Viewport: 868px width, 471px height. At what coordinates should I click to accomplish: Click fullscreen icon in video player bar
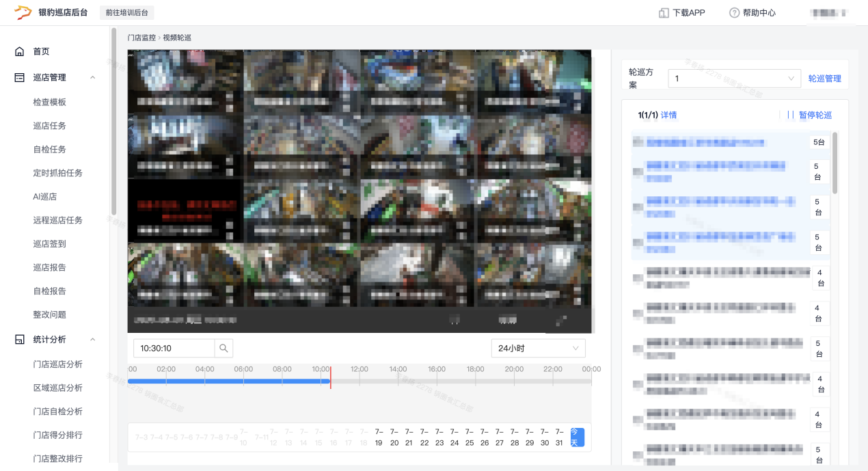click(x=561, y=321)
